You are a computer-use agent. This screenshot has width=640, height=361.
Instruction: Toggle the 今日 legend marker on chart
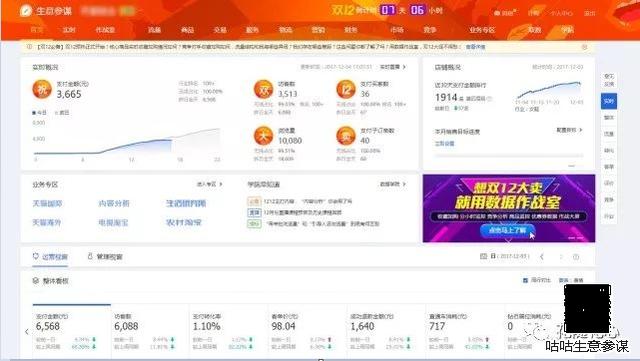click(x=34, y=113)
